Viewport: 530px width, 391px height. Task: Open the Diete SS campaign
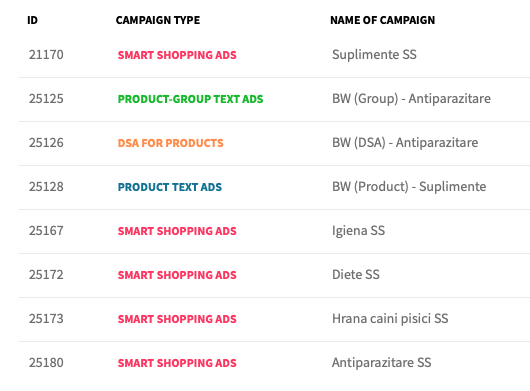pos(356,275)
